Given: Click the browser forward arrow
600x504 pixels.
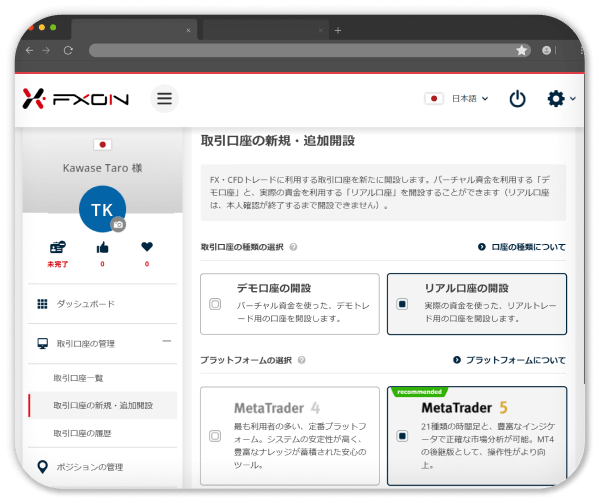Looking at the screenshot, I should [x=46, y=50].
